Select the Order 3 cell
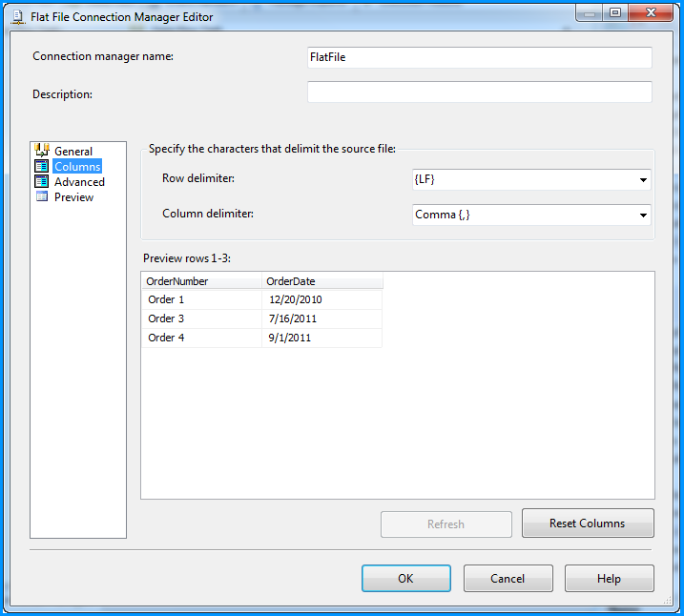684x616 pixels. [202, 319]
